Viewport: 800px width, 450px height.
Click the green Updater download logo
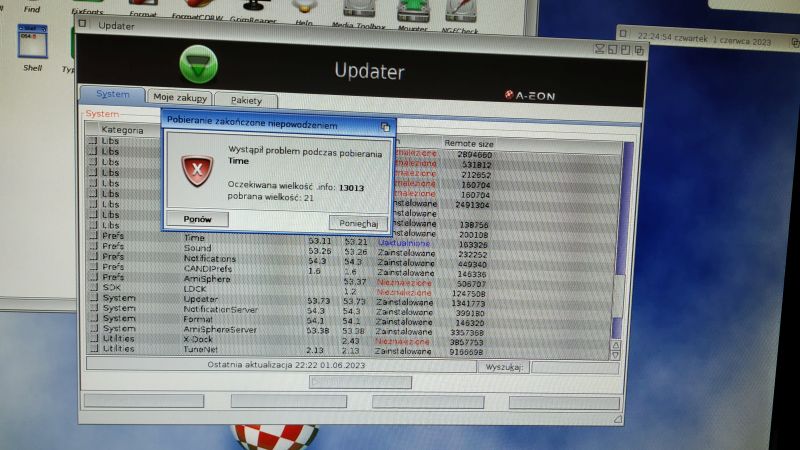pyautogui.click(x=198, y=65)
